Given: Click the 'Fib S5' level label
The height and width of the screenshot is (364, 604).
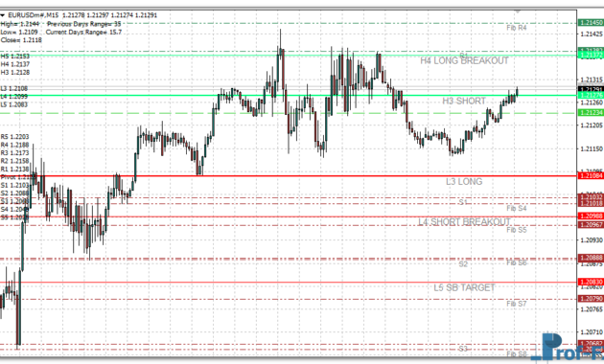Looking at the screenshot, I should tap(517, 230).
